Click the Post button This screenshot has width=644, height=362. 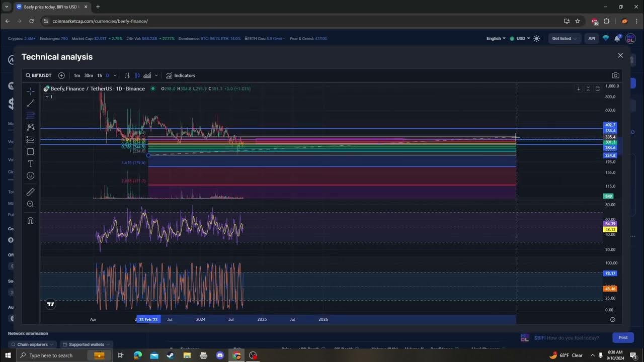(623, 337)
